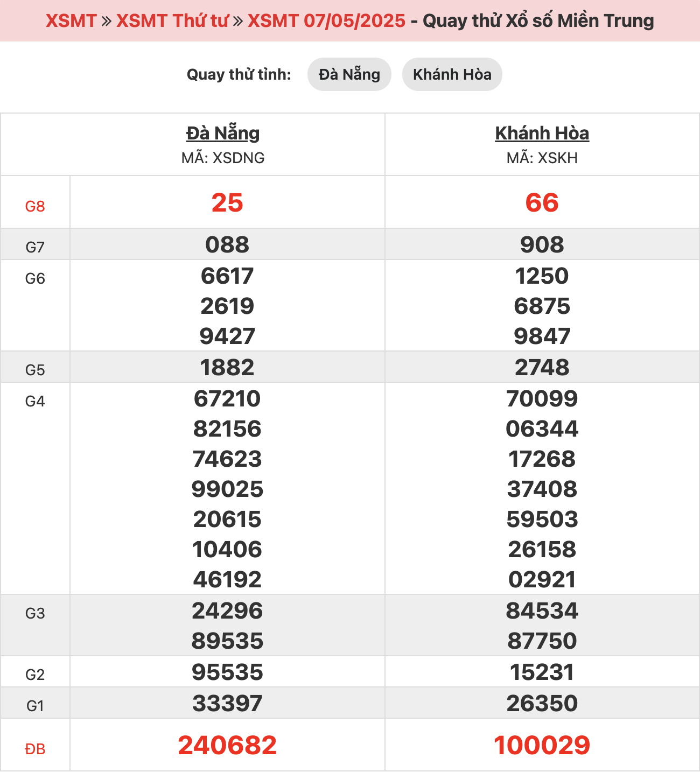Open the Khánh Hòa column header link
This screenshot has width=700, height=772.
(x=542, y=133)
